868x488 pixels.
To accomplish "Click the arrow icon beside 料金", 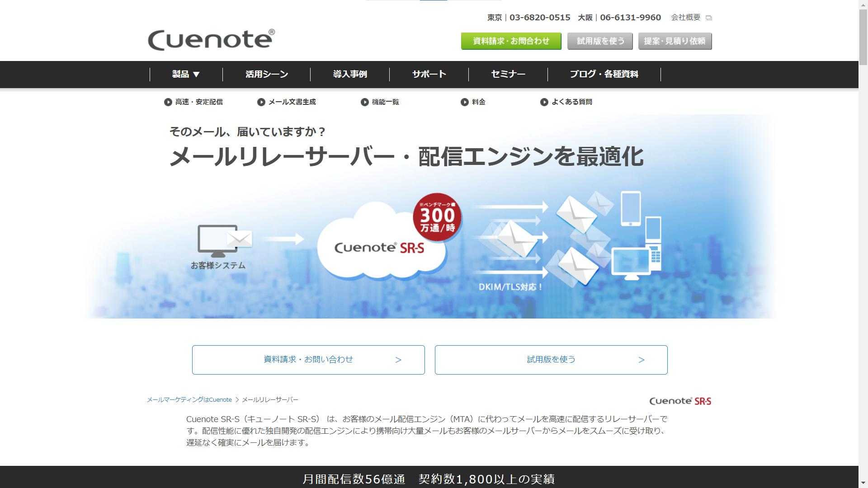I will click(465, 102).
